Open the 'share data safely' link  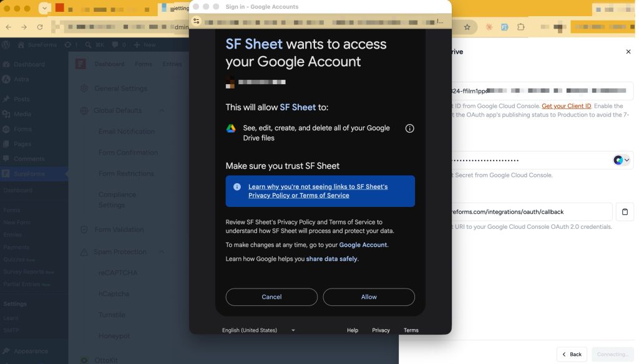(x=332, y=259)
